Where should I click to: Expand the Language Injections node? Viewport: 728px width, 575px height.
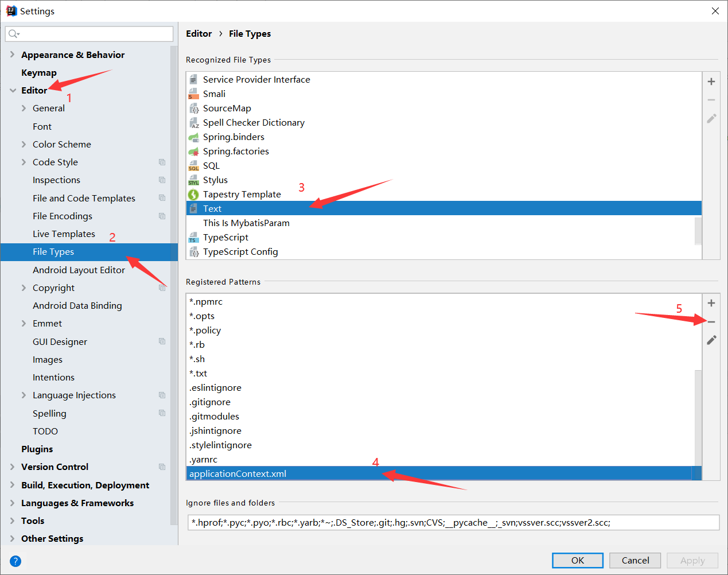pyautogui.click(x=24, y=395)
